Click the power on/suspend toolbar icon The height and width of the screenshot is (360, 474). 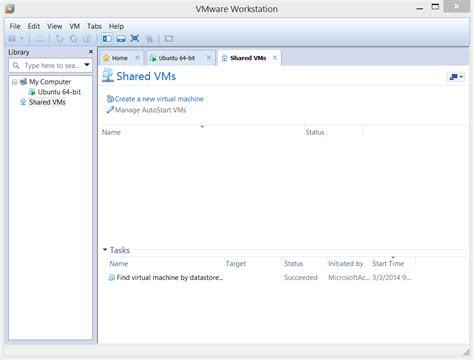tap(12, 39)
